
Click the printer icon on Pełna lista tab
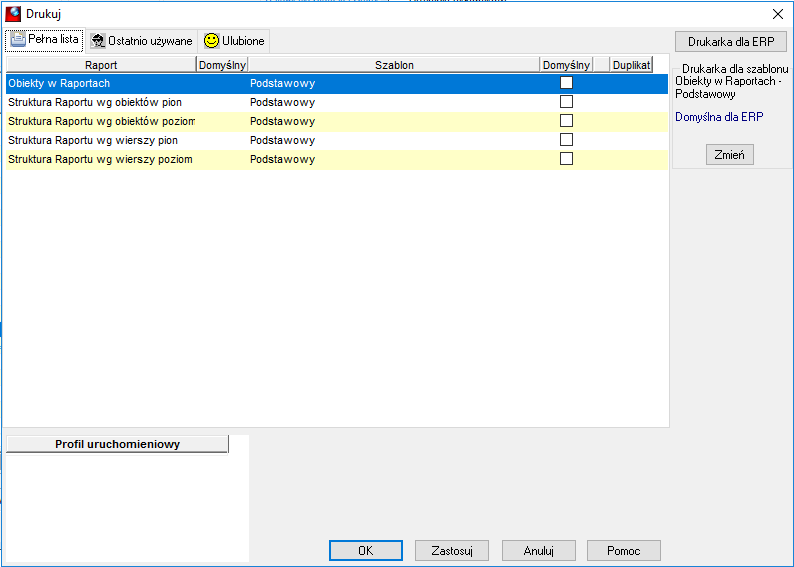(x=18, y=39)
